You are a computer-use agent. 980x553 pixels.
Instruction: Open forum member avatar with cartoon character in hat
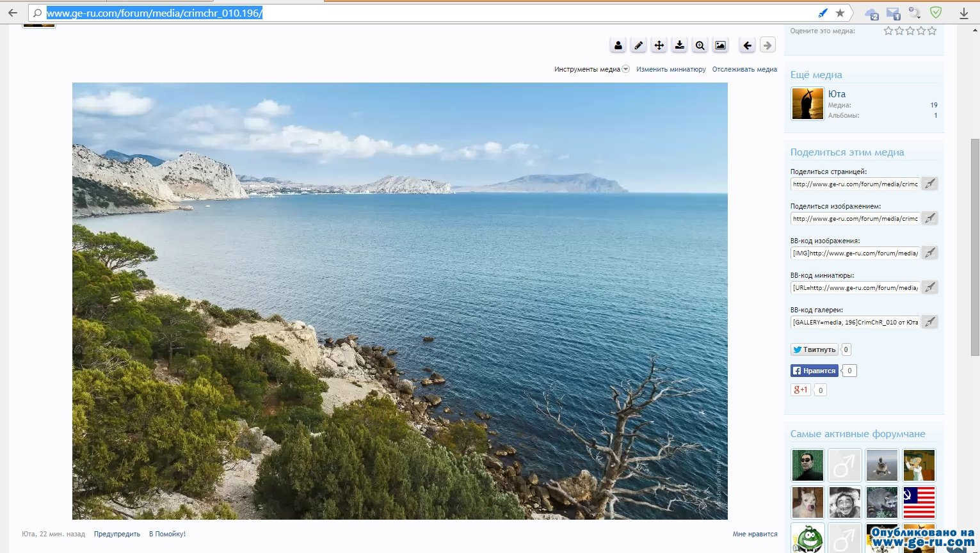[919, 465]
